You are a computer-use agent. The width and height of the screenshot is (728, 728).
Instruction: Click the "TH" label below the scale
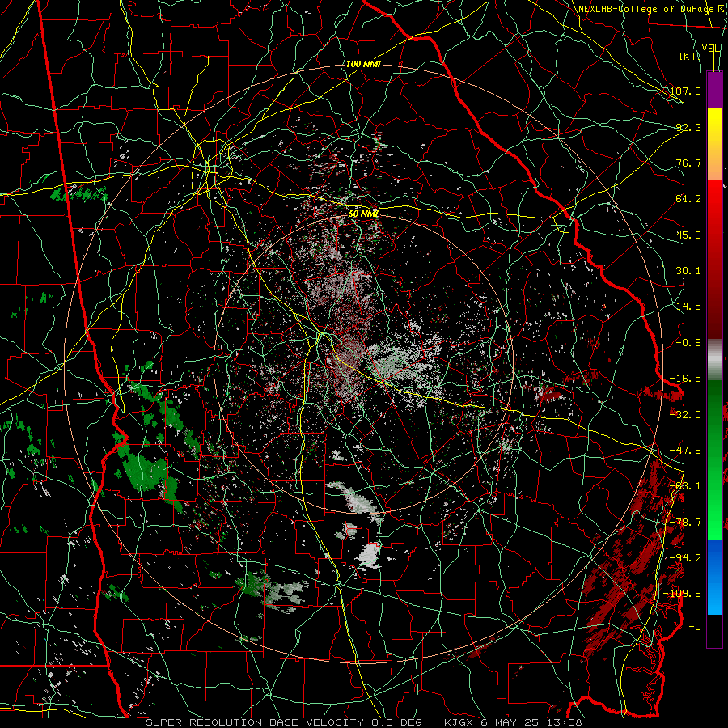click(x=695, y=630)
